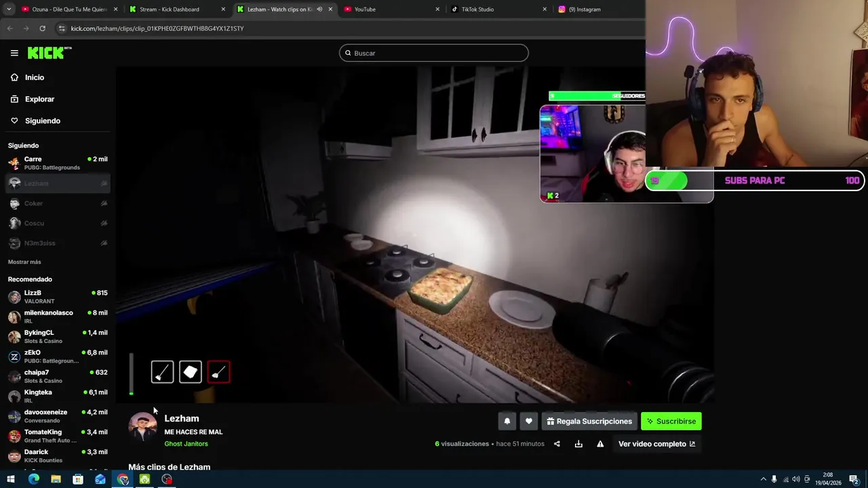The width and height of the screenshot is (868, 488).
Task: Open Ver video completo link
Action: (x=656, y=444)
